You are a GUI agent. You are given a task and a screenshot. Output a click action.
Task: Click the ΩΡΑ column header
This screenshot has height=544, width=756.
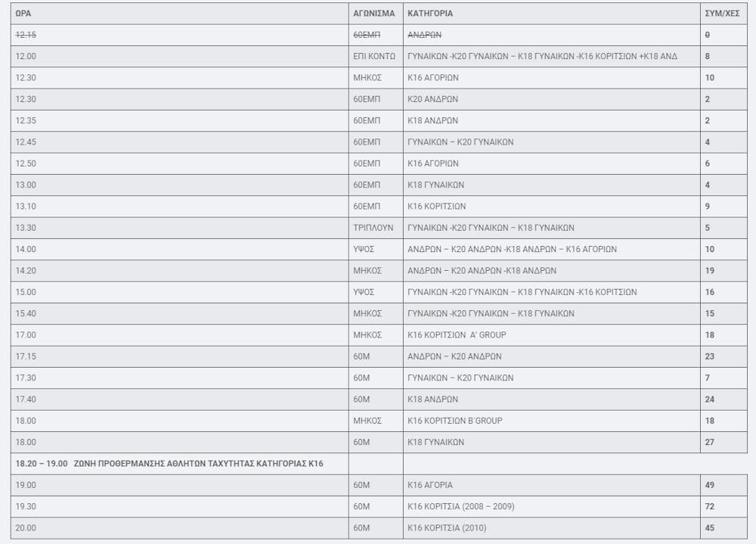point(23,14)
